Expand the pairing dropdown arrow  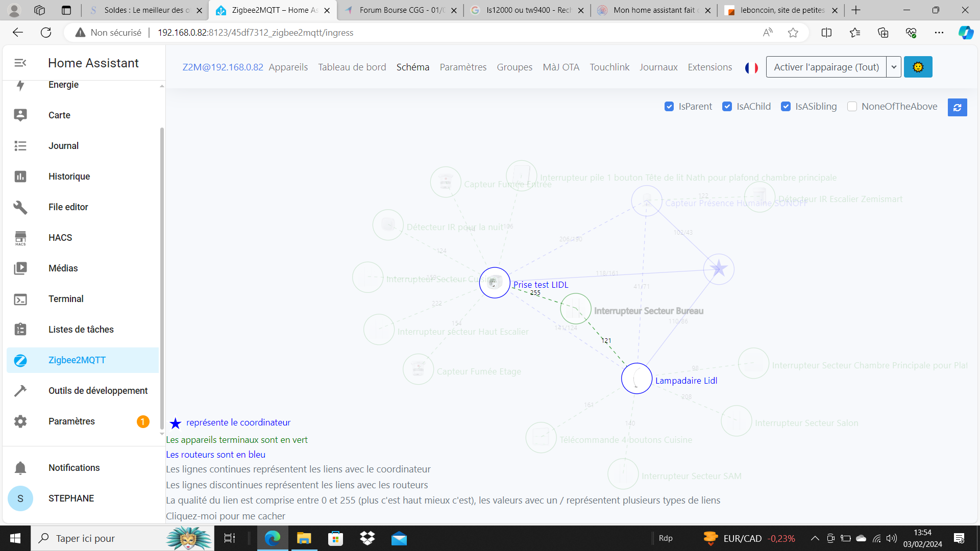[x=894, y=67]
